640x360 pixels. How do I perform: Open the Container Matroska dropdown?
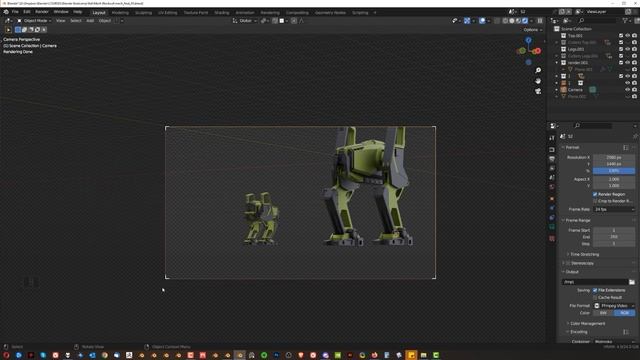614,342
